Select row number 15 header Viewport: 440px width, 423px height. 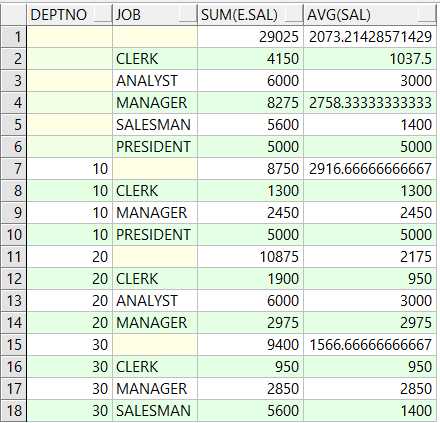[13, 345]
